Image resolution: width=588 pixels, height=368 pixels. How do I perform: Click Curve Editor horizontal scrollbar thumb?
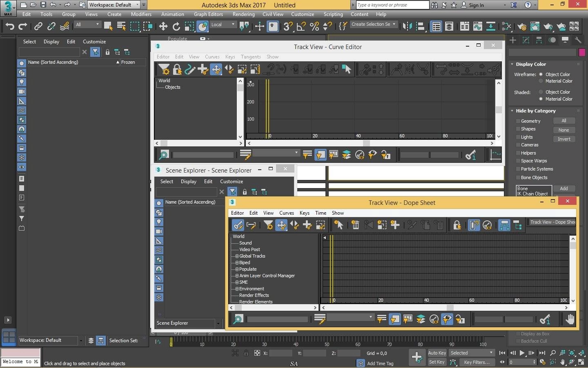click(x=366, y=143)
